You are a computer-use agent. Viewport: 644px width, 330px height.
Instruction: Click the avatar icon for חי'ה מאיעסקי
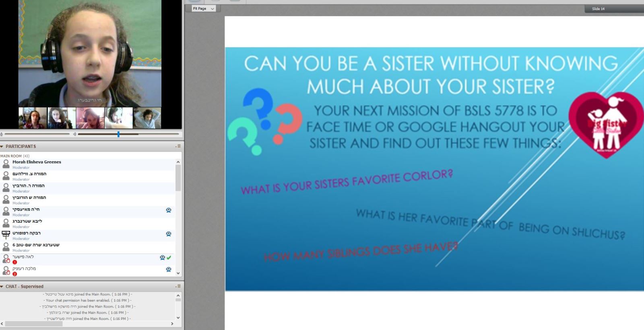pos(6,211)
